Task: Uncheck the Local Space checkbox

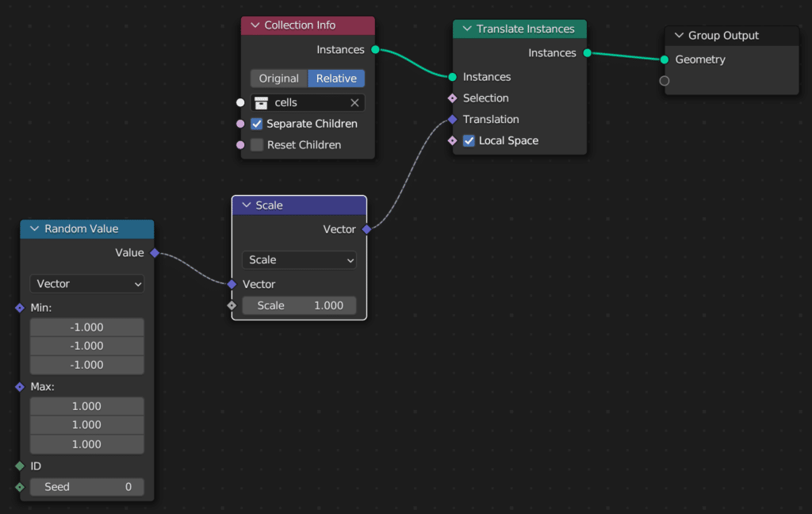Action: [x=469, y=141]
